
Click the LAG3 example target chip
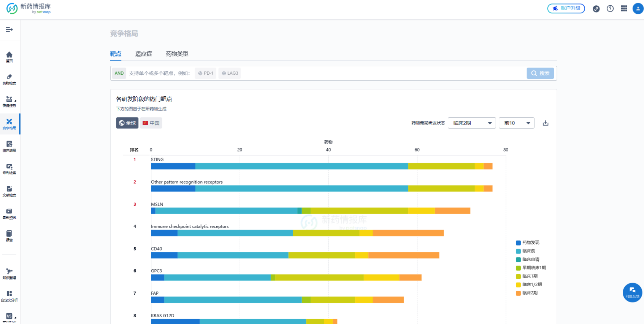pyautogui.click(x=230, y=73)
